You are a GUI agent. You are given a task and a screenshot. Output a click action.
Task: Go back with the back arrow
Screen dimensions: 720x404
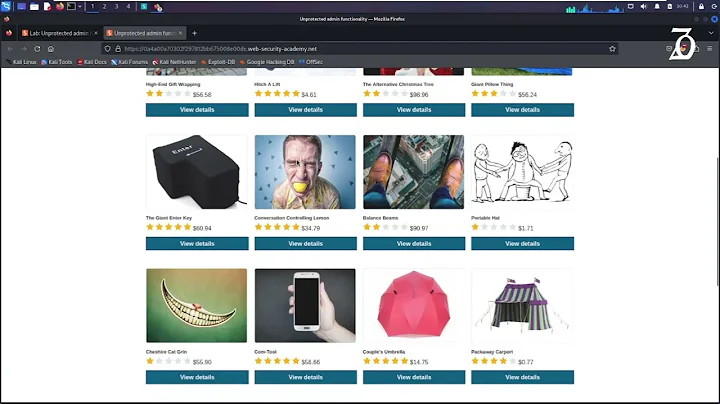tap(10, 49)
